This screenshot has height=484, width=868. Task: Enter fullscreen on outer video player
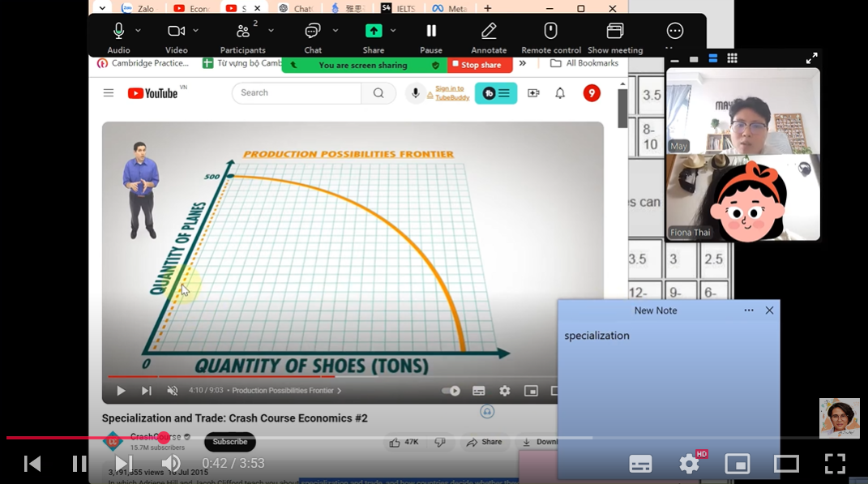(835, 464)
